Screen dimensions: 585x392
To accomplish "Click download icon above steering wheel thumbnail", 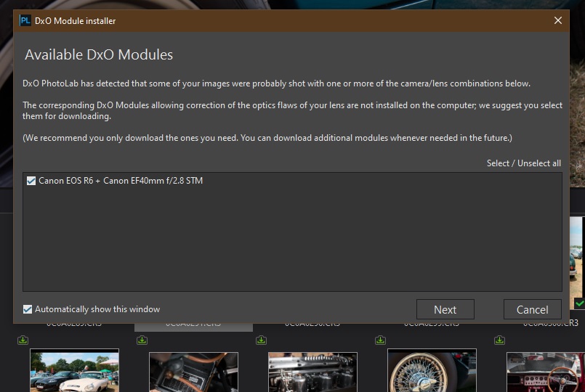I will [500, 340].
